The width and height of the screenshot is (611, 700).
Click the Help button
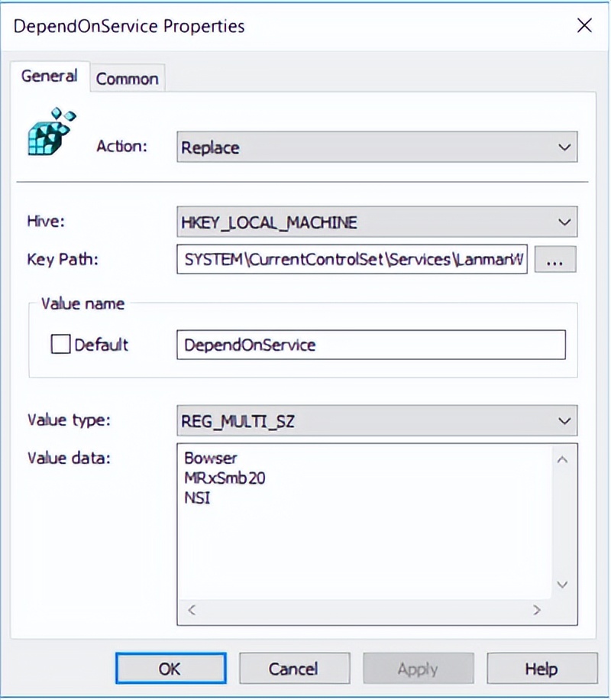click(x=541, y=667)
